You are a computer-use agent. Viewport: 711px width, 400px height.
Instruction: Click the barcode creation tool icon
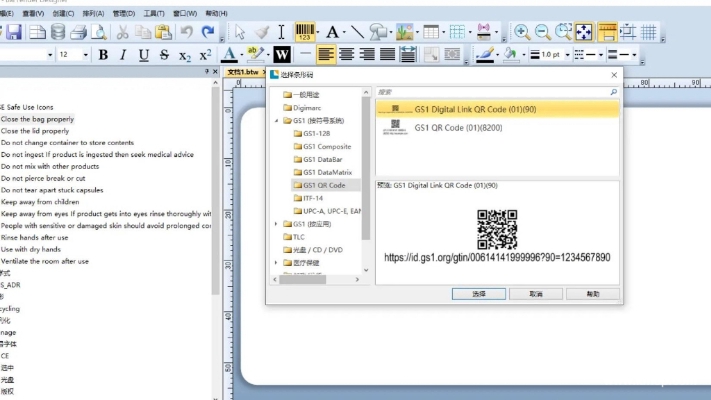[304, 32]
